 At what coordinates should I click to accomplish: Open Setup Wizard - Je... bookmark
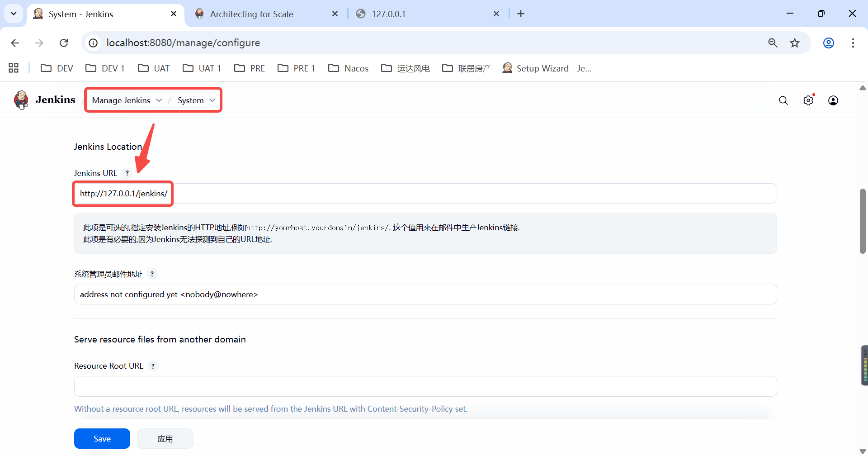[x=547, y=68]
